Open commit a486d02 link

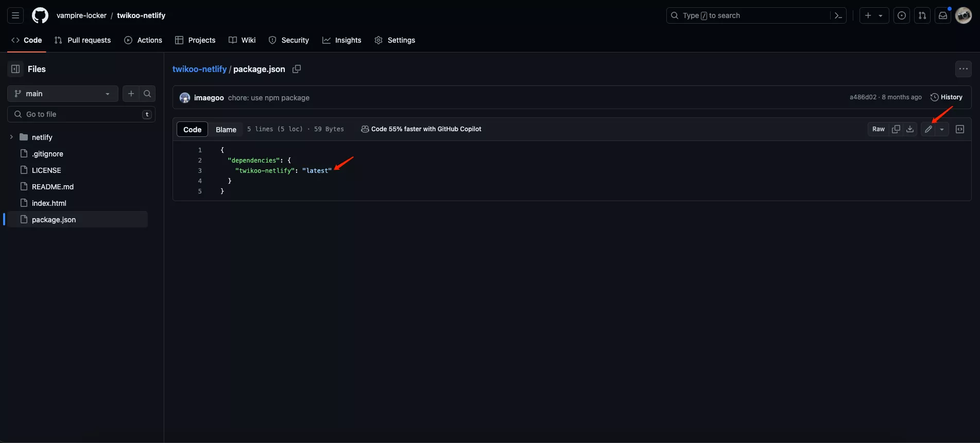tap(863, 97)
